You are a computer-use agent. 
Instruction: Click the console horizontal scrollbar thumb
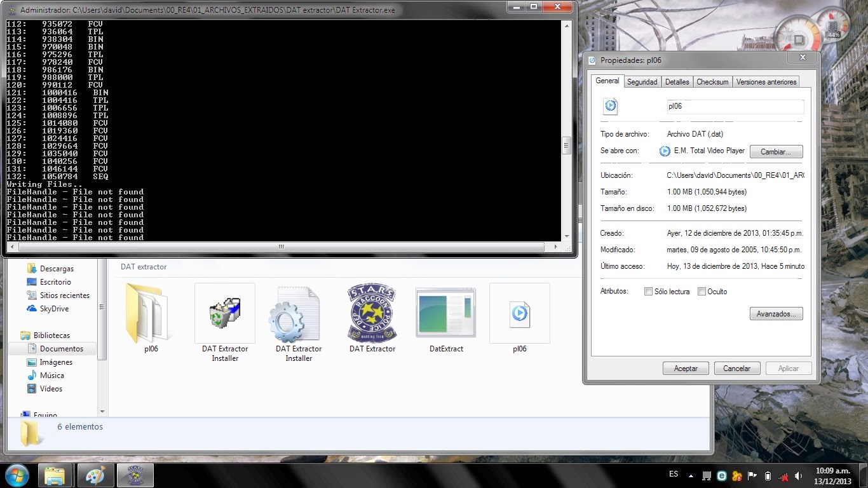[283, 247]
